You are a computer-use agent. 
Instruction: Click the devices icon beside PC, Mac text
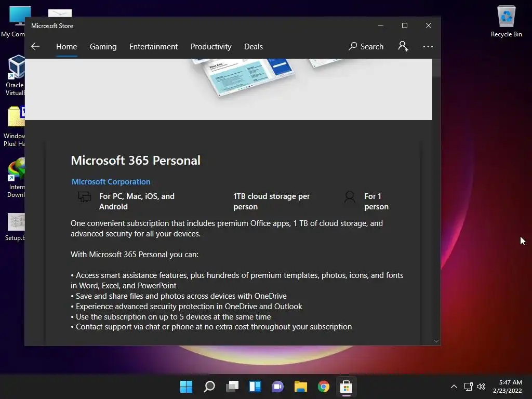85,197
